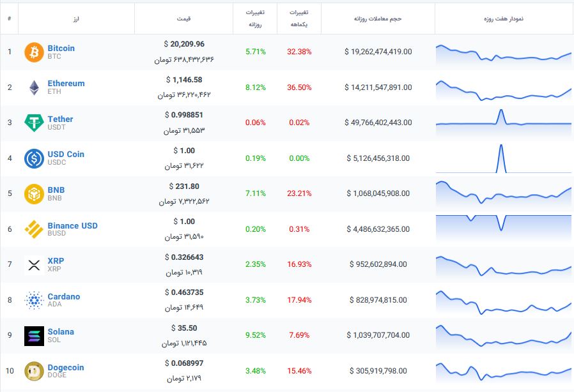Sort by the حجم معاملات روزانه header

(x=378, y=19)
